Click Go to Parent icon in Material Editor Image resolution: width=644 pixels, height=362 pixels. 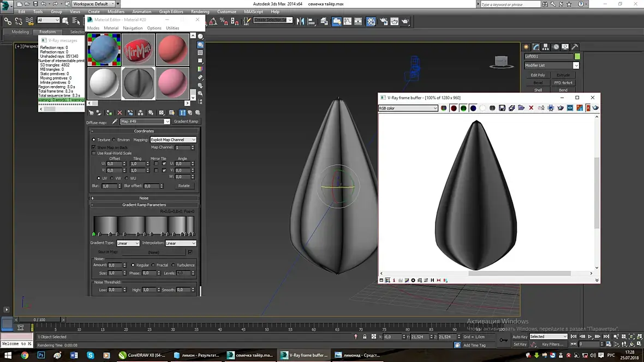190,112
